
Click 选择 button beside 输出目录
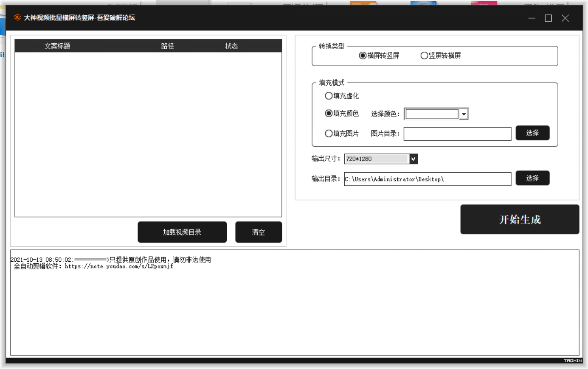coord(532,178)
